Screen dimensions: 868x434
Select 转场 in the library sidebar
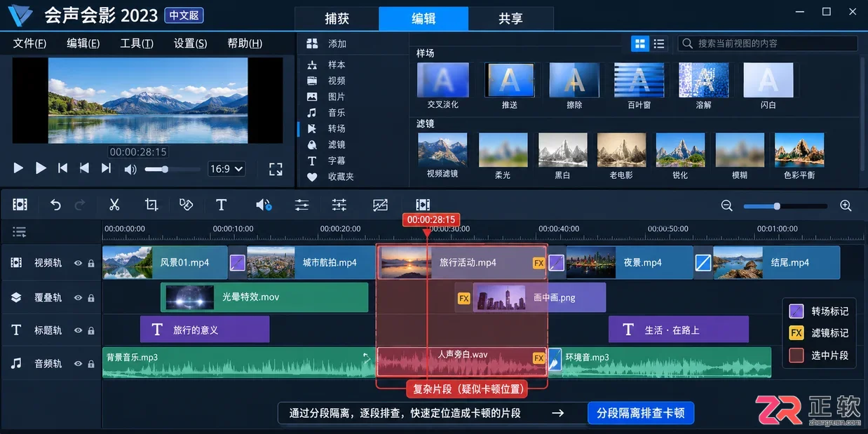(337, 129)
